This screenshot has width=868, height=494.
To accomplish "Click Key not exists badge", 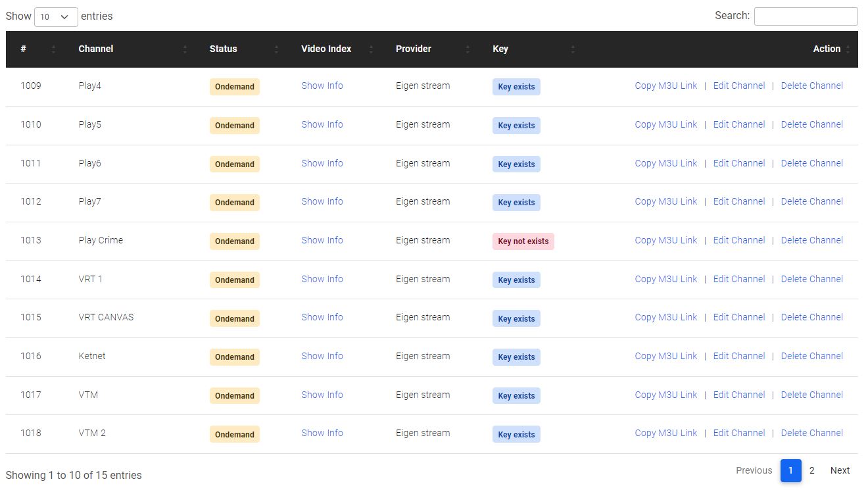I will [523, 241].
